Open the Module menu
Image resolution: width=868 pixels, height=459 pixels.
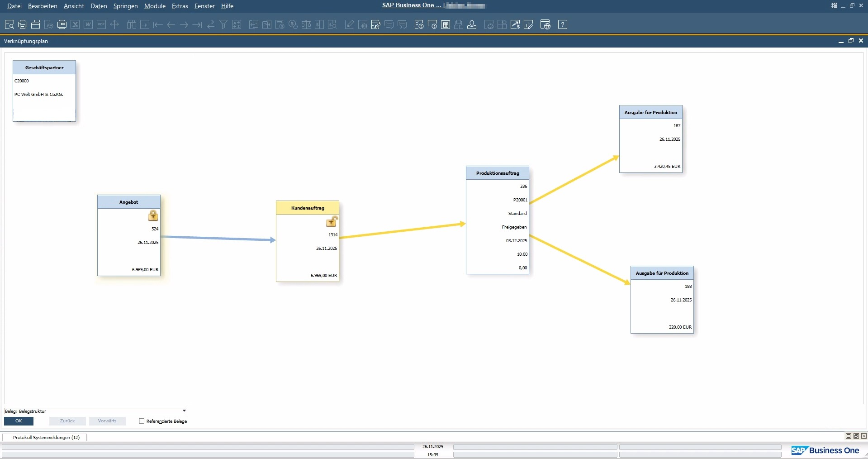tap(155, 6)
